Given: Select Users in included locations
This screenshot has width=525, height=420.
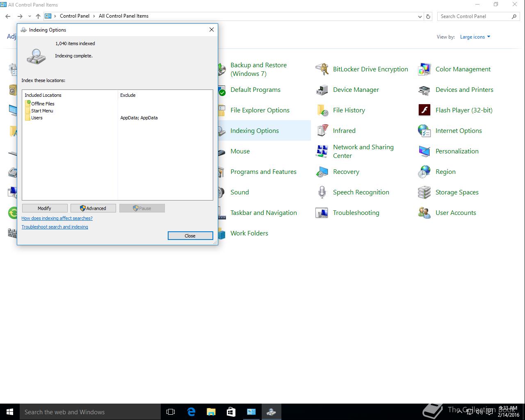Looking at the screenshot, I should coord(34,118).
